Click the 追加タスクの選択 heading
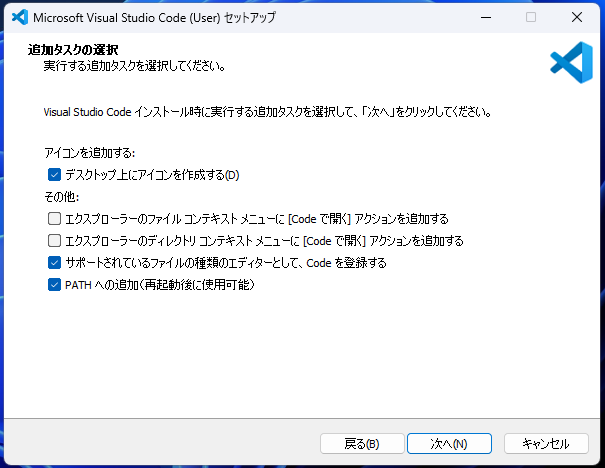This screenshot has height=468, width=605. (73, 50)
